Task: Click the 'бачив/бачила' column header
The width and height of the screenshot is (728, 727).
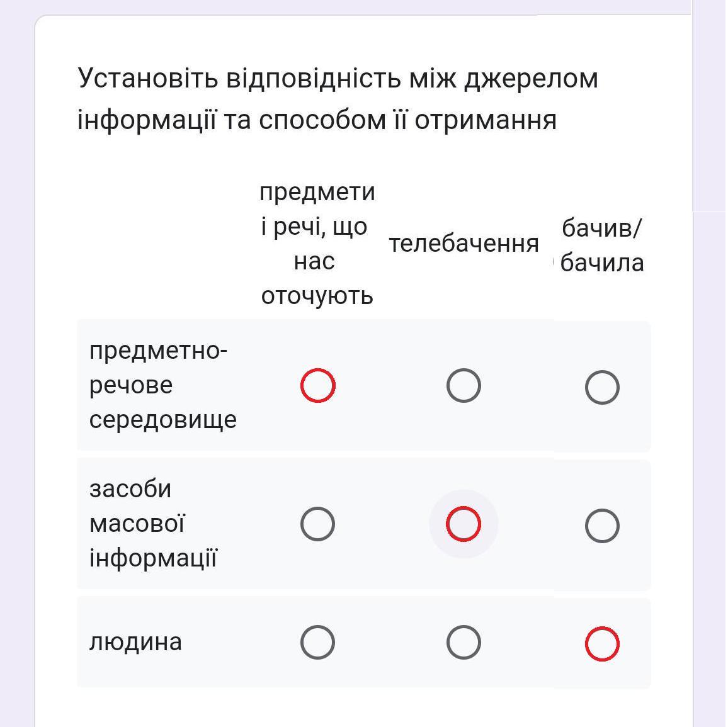Action: [x=602, y=245]
